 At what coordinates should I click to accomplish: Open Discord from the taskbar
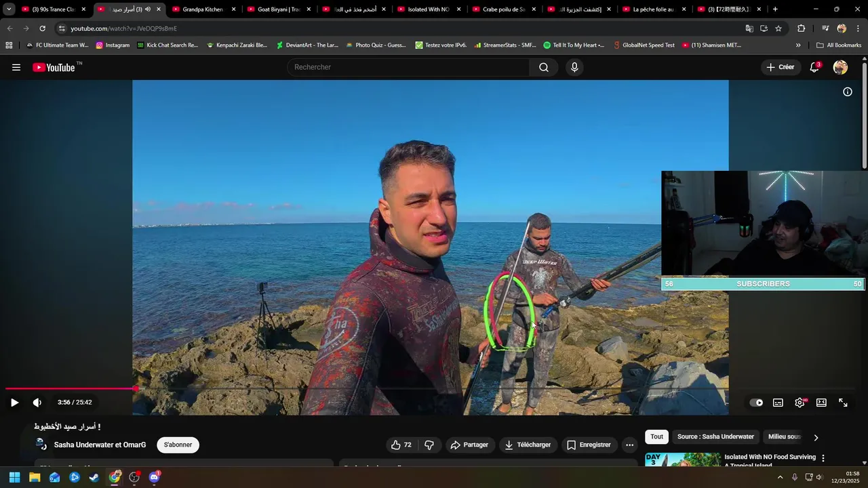tap(154, 477)
